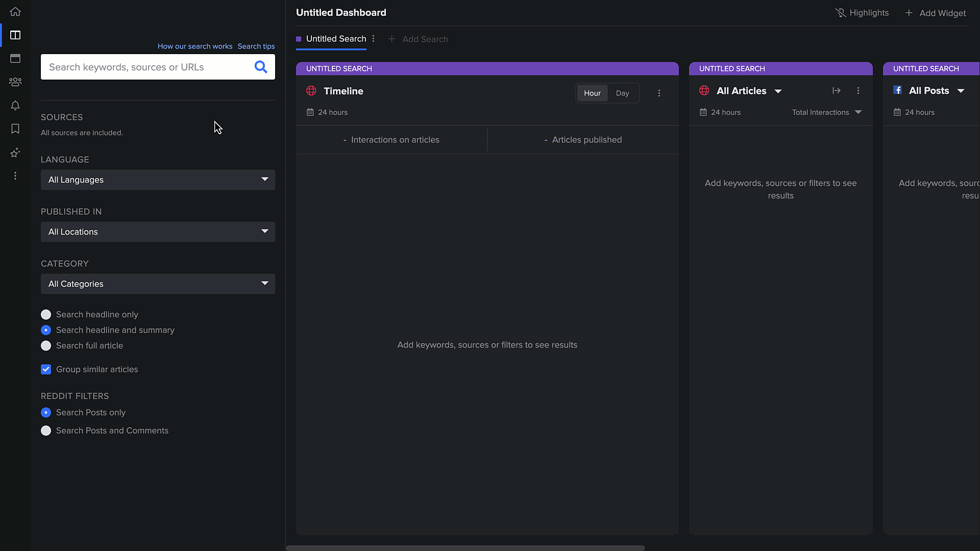This screenshot has height=551, width=980.
Task: Click the All Posts 24 hours calendar icon
Action: [897, 112]
